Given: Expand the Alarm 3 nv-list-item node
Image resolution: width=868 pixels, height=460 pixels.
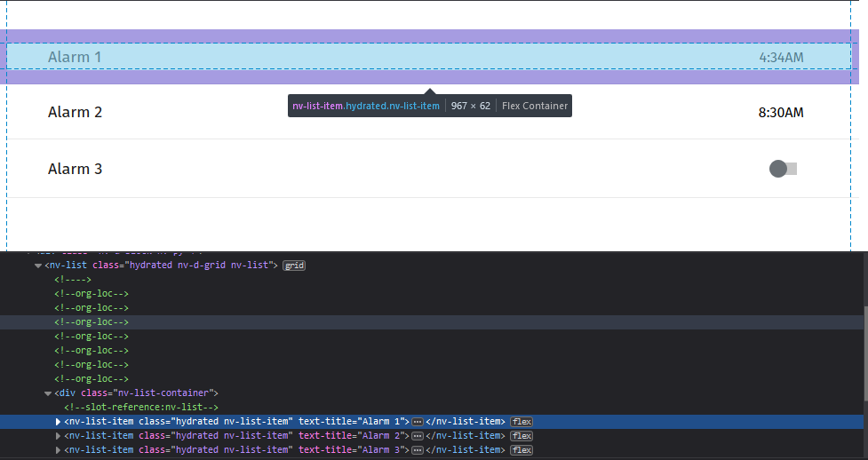Looking at the screenshot, I should 58,450.
